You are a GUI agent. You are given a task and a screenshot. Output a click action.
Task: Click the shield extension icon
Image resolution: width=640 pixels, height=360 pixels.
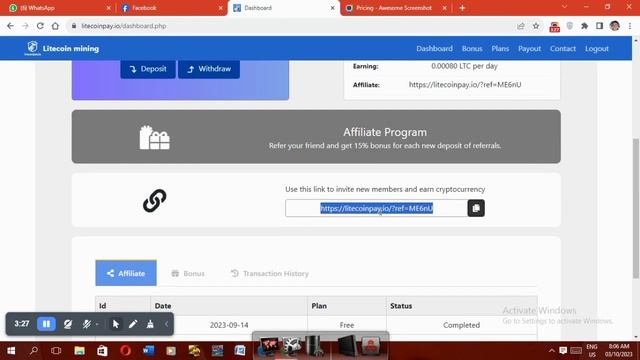[570, 26]
